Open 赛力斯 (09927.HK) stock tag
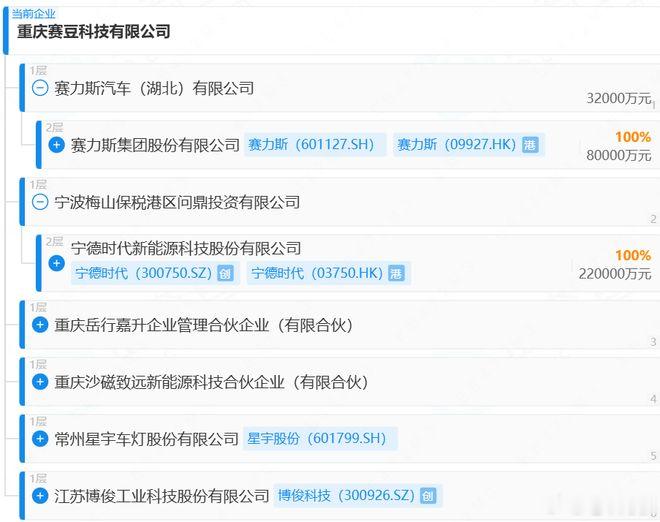This screenshot has width=660, height=522. pyautogui.click(x=469, y=145)
